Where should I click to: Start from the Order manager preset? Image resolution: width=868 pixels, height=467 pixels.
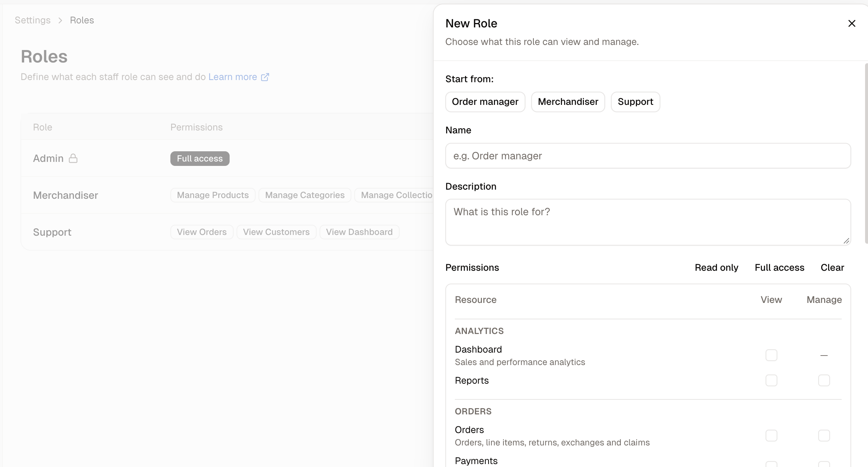tap(485, 102)
